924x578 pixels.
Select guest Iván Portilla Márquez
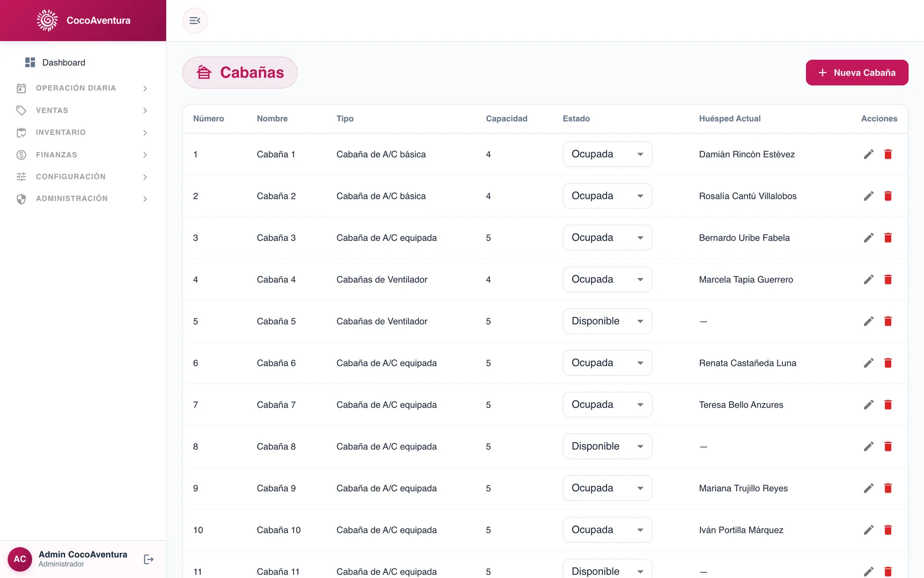tap(741, 530)
